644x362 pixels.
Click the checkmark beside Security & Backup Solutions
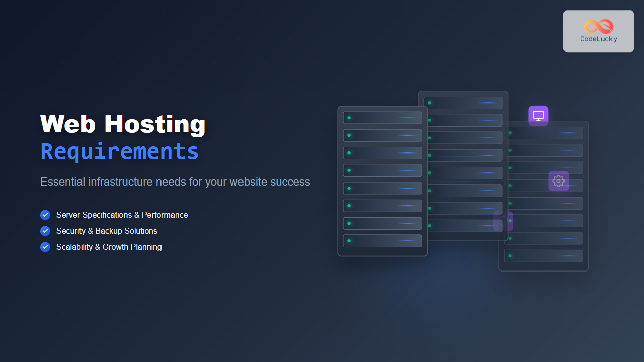[x=45, y=231]
